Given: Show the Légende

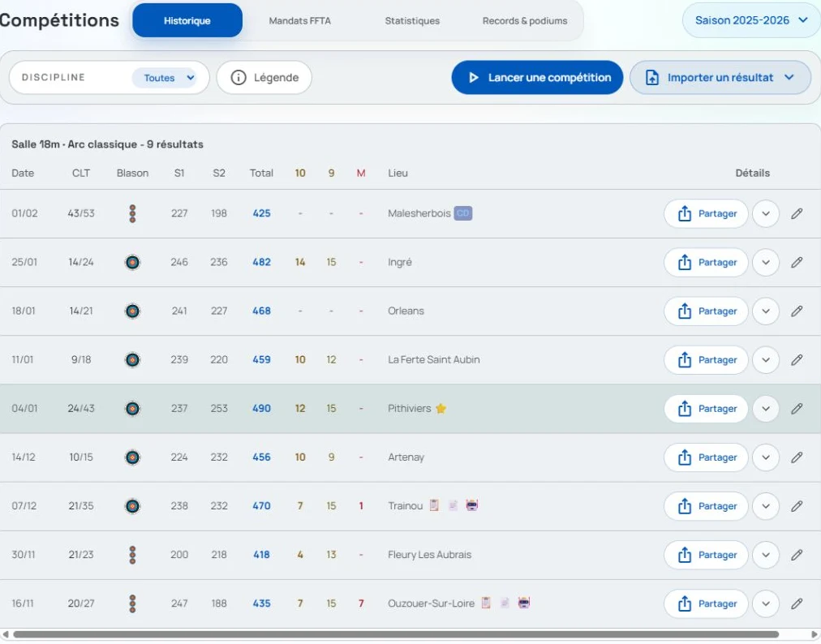Looking at the screenshot, I should click(264, 78).
